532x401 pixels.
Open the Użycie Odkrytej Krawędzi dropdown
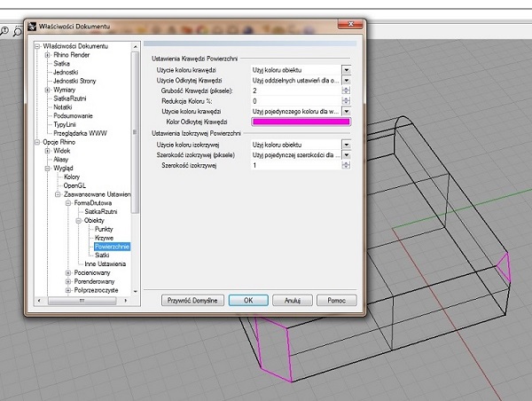pos(347,80)
